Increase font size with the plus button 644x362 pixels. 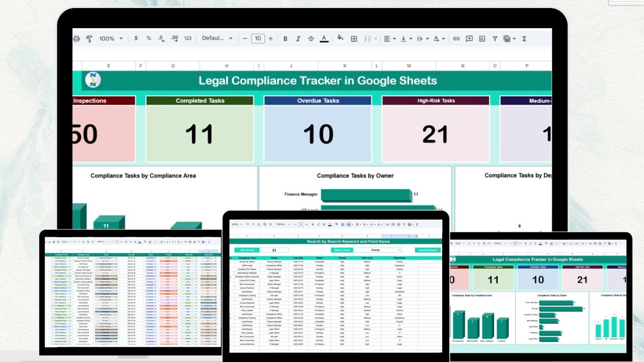(271, 38)
